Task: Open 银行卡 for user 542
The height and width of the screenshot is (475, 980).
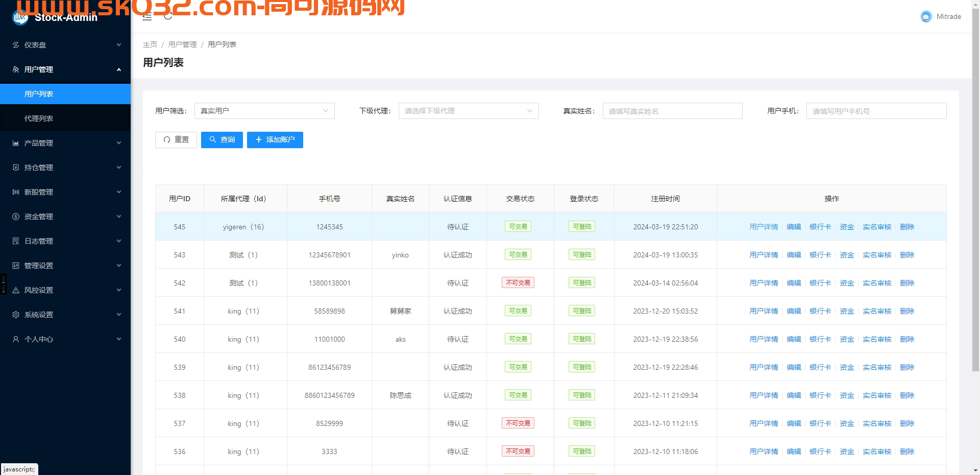Action: tap(820, 283)
